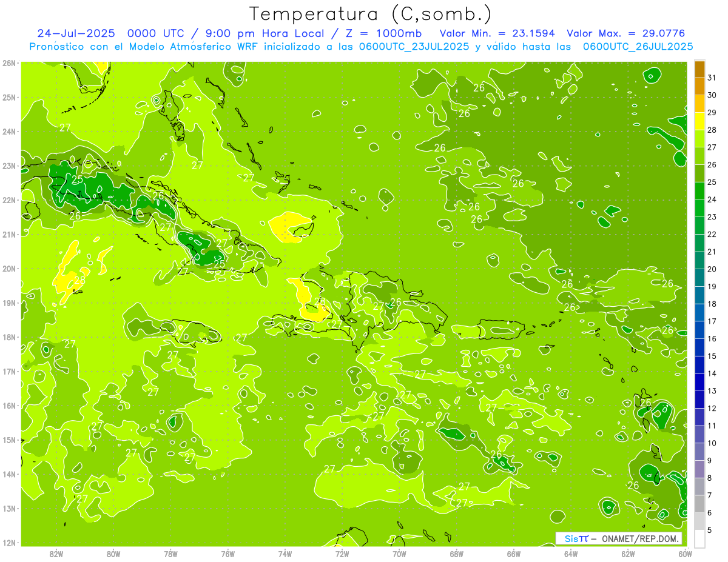Click the '18N' latitude axis label

click(x=8, y=337)
